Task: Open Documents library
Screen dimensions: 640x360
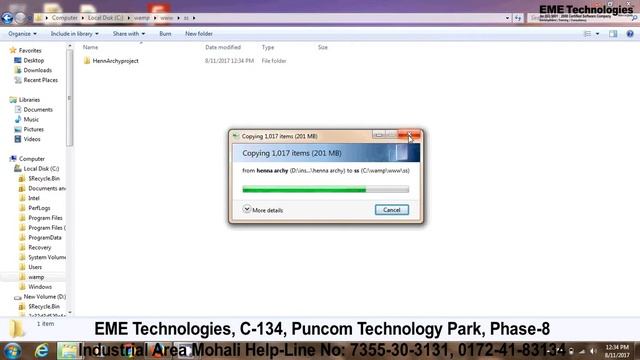Action: [38, 109]
